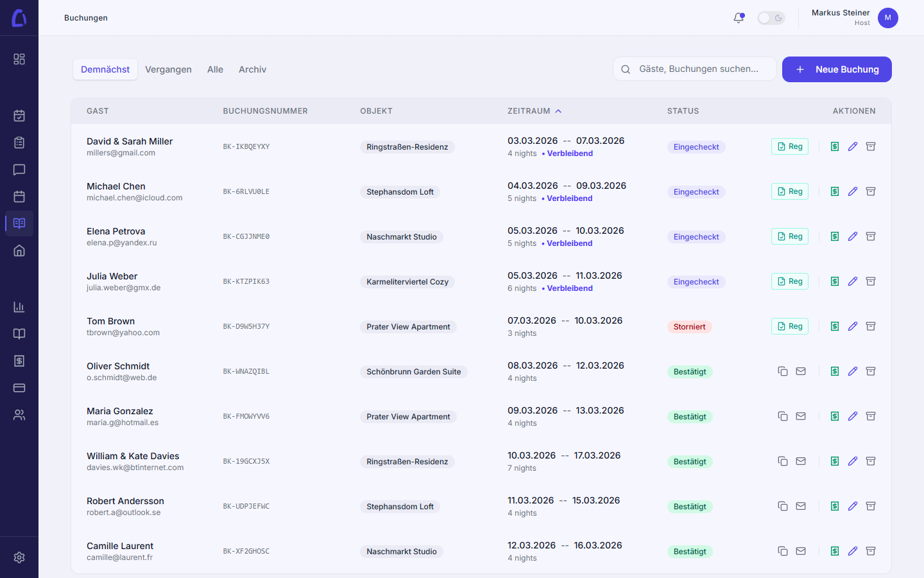Image resolution: width=924 pixels, height=578 pixels.
Task: Click the bar chart analytics sidebar icon
Action: pyautogui.click(x=19, y=307)
